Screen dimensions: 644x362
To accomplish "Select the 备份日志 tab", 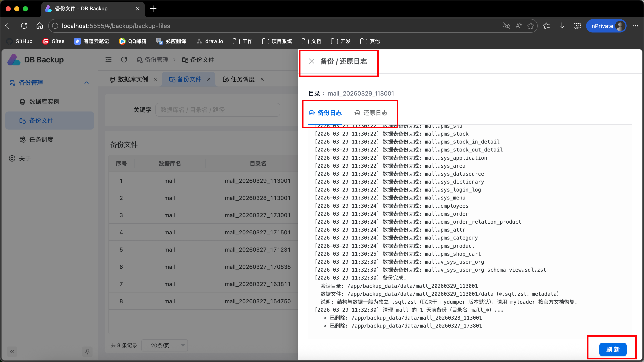I will 325,113.
